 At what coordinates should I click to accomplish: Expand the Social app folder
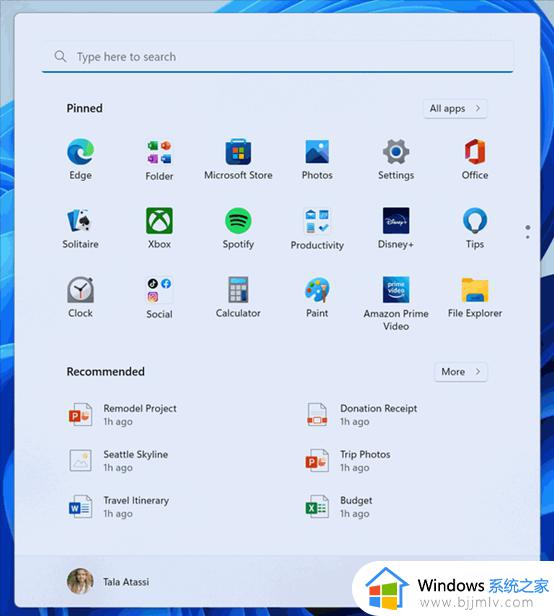(x=159, y=297)
